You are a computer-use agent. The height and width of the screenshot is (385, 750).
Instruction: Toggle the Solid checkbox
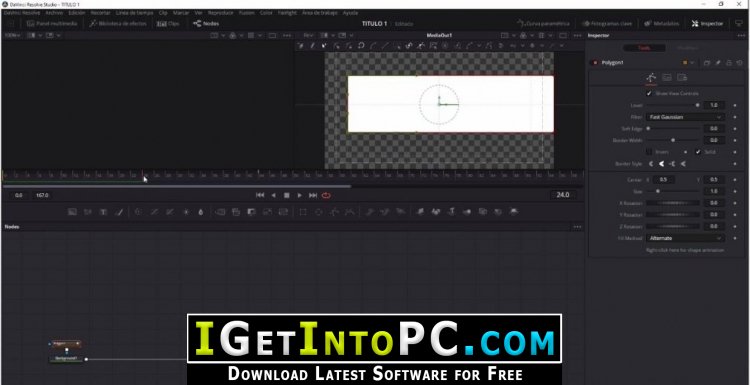698,152
